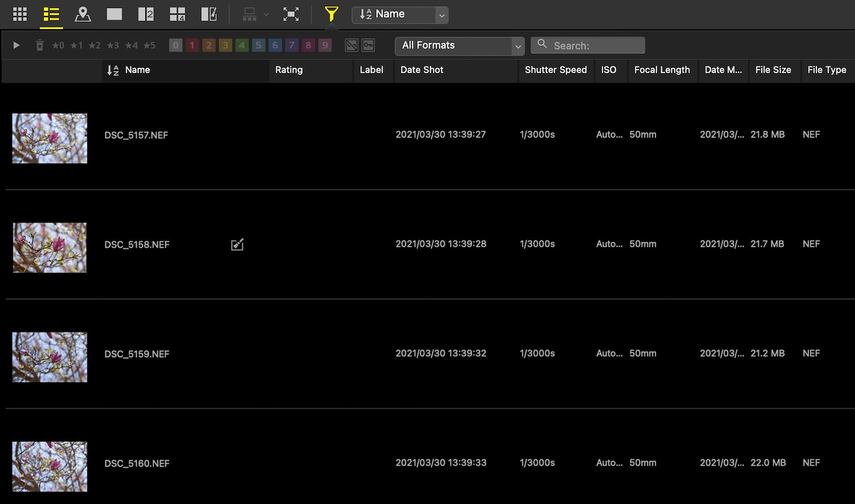The image size is (855, 504).
Task: Sort images by File Size column
Action: tap(773, 70)
